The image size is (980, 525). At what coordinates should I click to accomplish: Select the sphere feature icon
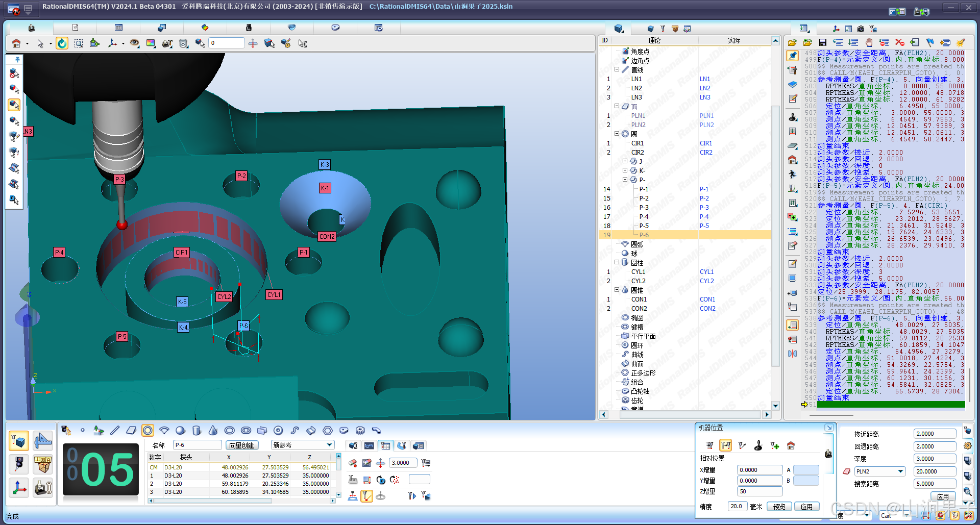pos(180,431)
